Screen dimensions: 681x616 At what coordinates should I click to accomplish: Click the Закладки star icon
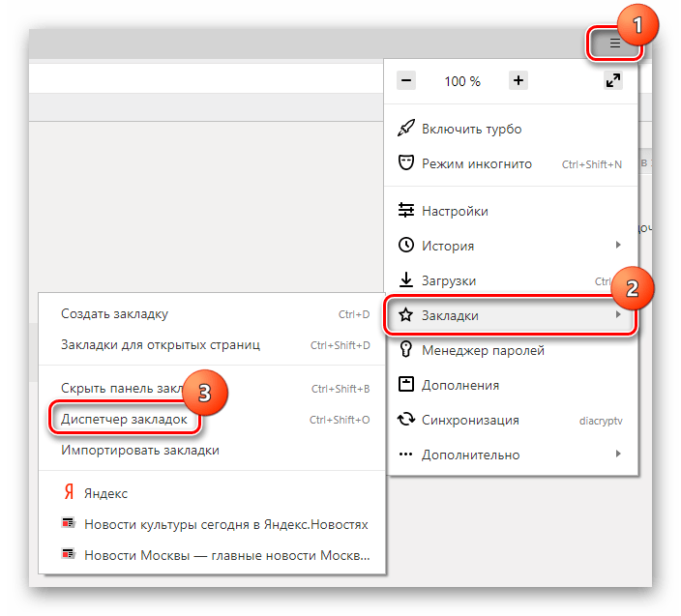(406, 314)
